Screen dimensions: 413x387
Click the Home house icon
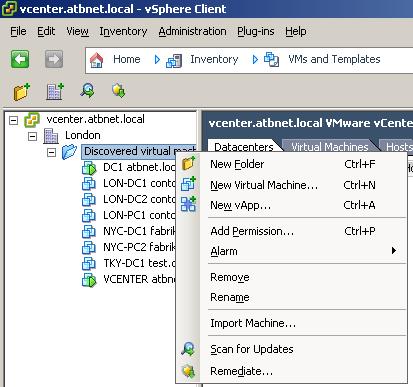tap(97, 60)
